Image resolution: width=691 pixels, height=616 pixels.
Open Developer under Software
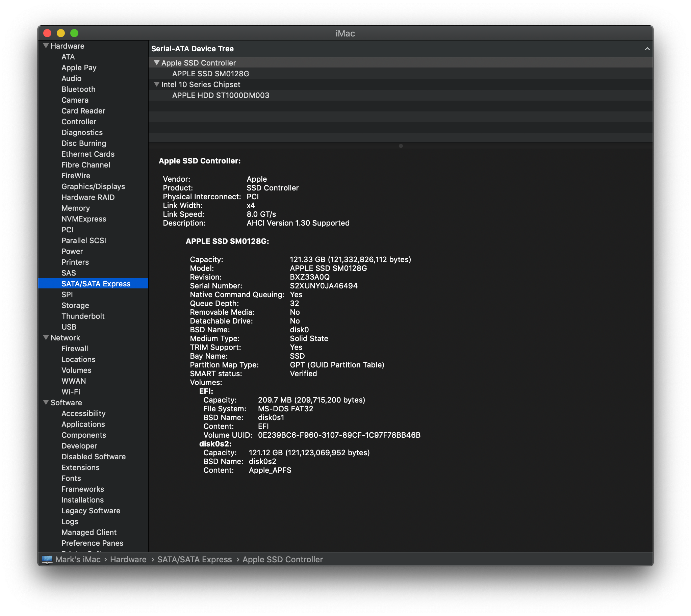pos(79,446)
